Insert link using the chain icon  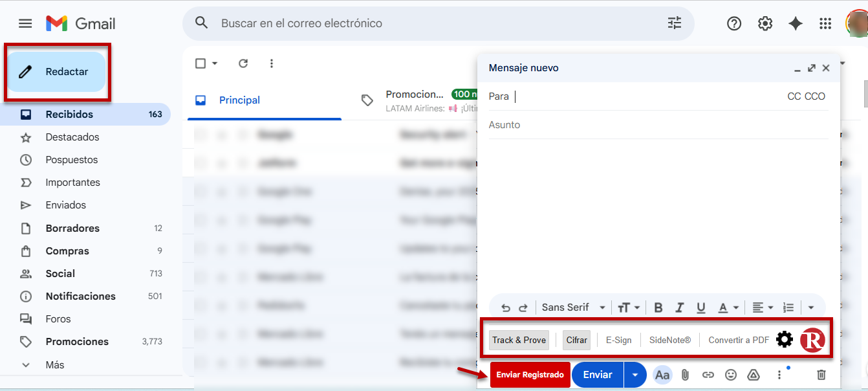pyautogui.click(x=708, y=375)
